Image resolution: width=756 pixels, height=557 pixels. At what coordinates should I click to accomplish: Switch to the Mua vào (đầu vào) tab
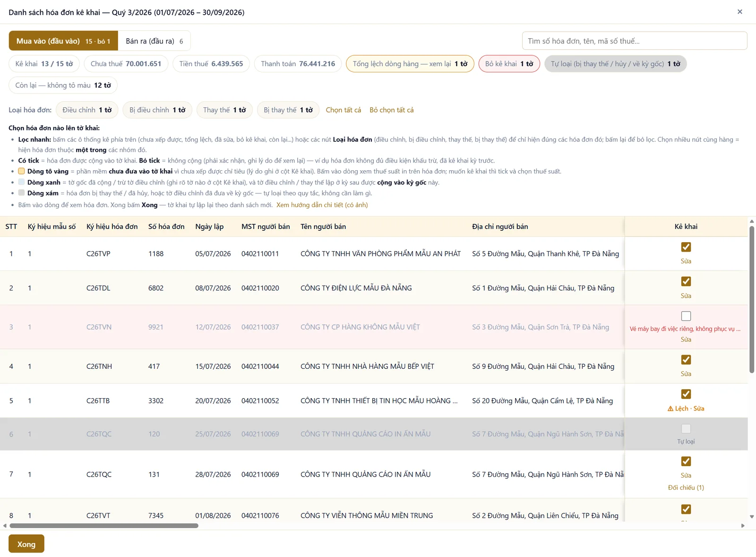(63, 41)
